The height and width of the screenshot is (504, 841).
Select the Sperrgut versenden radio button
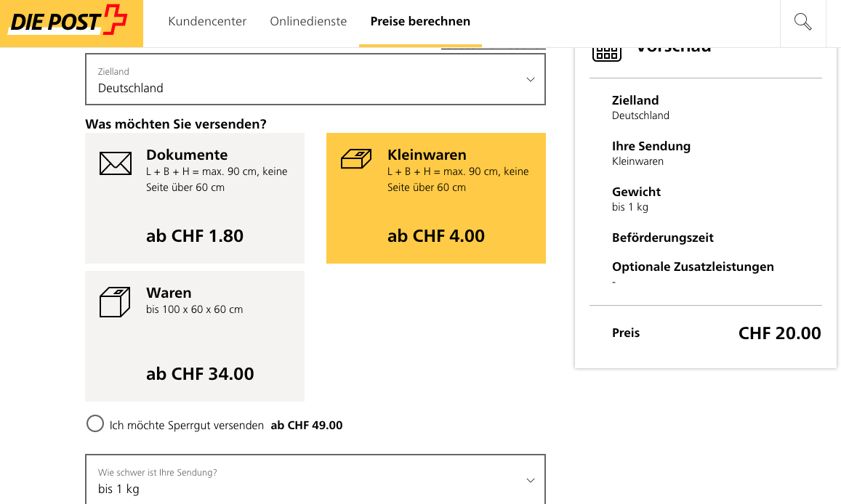tap(95, 423)
